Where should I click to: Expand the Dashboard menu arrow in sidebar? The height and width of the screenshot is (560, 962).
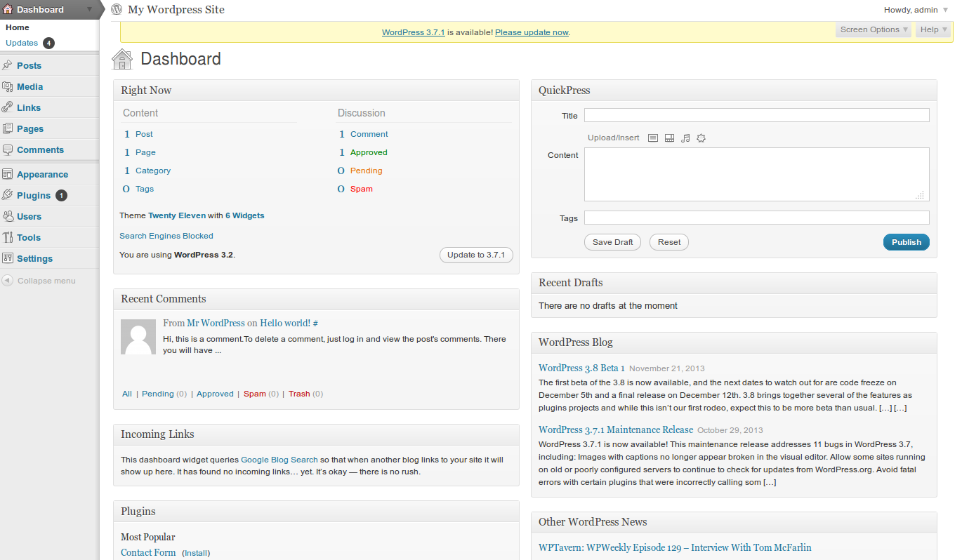89,10
